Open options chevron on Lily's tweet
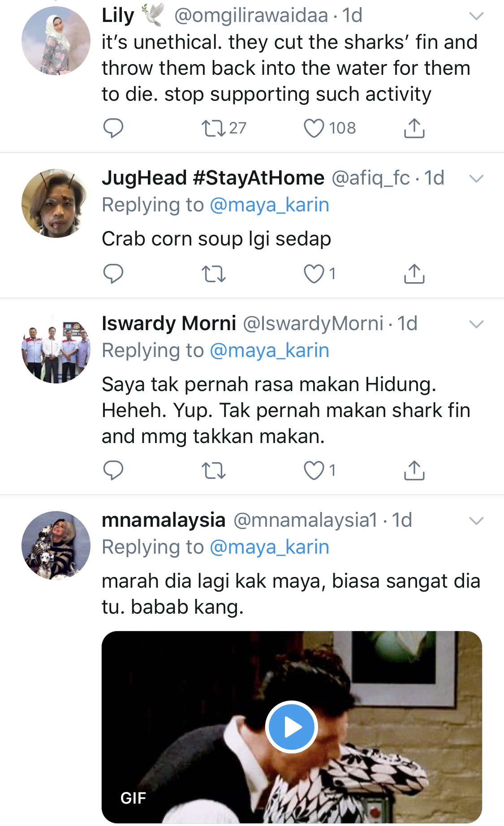 click(476, 17)
